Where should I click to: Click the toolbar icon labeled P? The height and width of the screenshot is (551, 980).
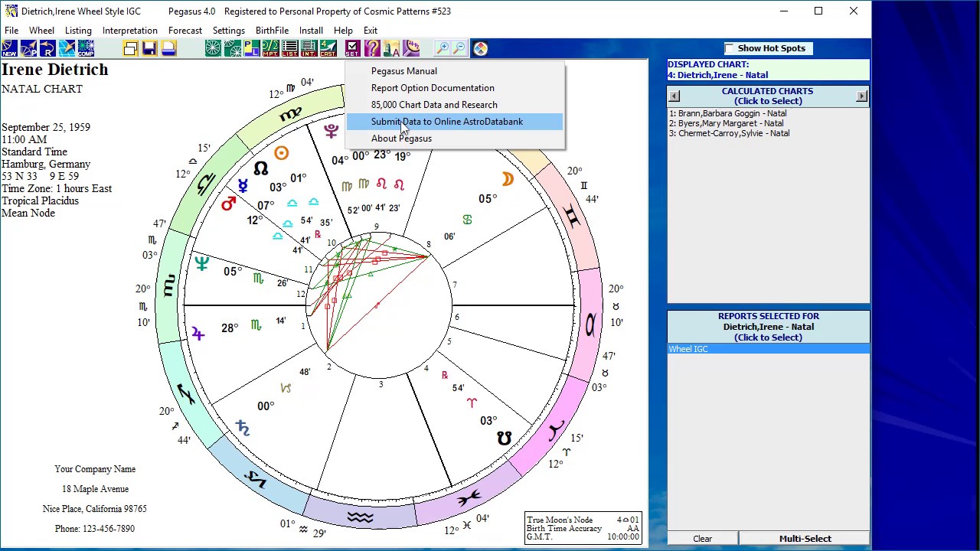tap(28, 49)
